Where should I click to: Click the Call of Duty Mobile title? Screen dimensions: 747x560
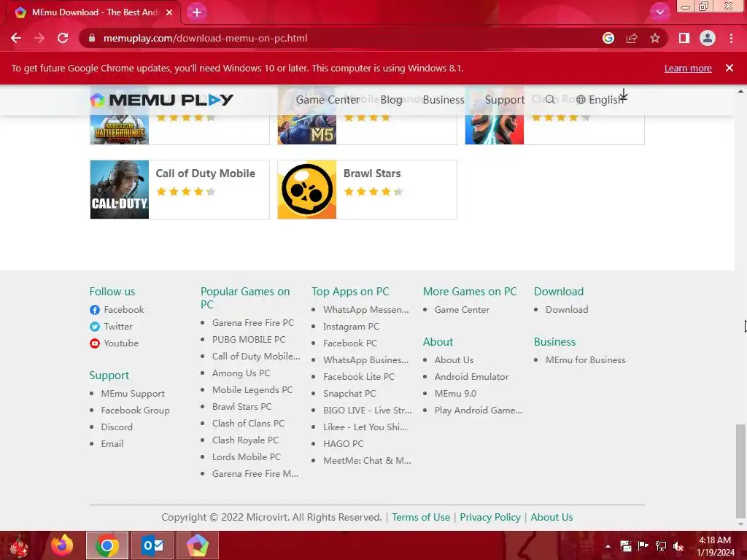[x=205, y=174]
